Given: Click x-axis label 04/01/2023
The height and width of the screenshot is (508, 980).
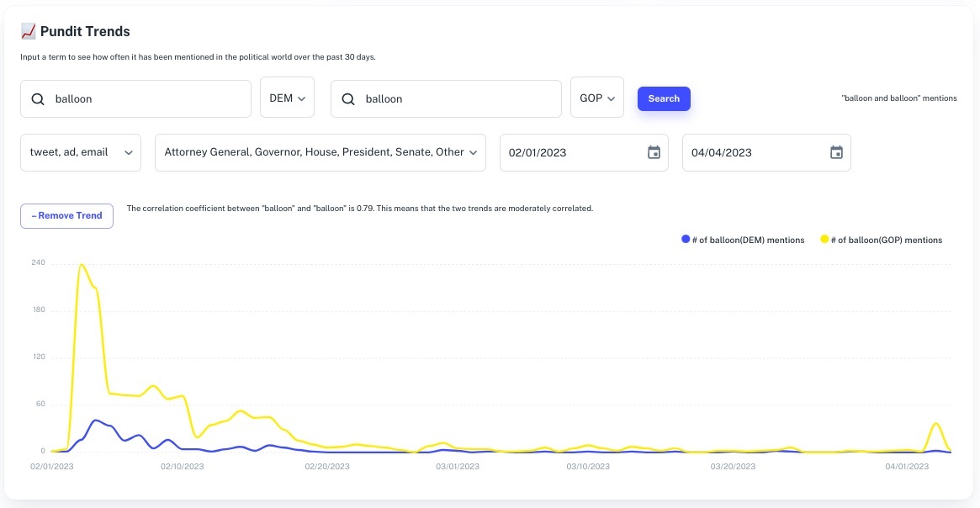Looking at the screenshot, I should tap(907, 466).
